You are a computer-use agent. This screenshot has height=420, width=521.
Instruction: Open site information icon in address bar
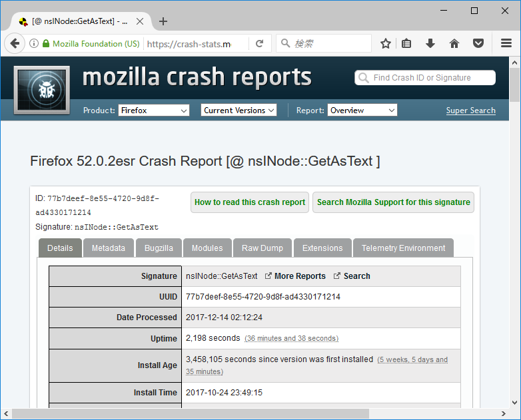click(x=34, y=43)
